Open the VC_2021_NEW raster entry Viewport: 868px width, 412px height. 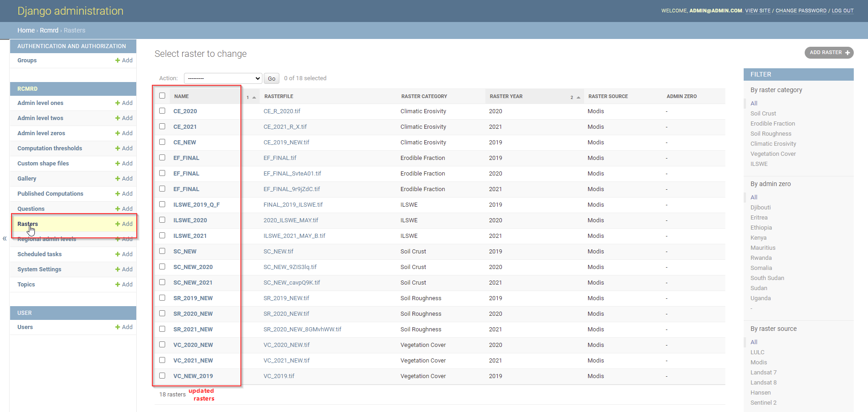(193, 361)
